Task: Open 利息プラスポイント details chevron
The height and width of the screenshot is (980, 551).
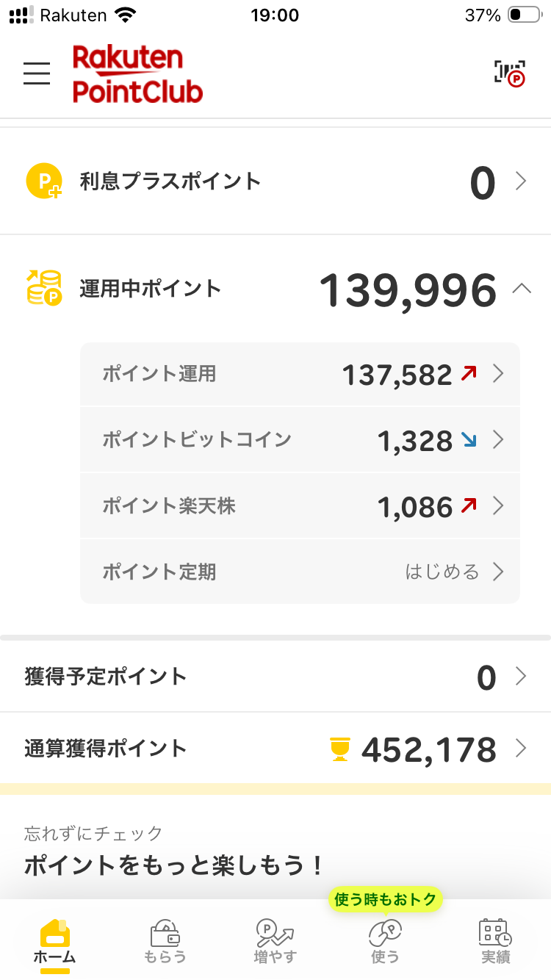Action: (x=521, y=181)
